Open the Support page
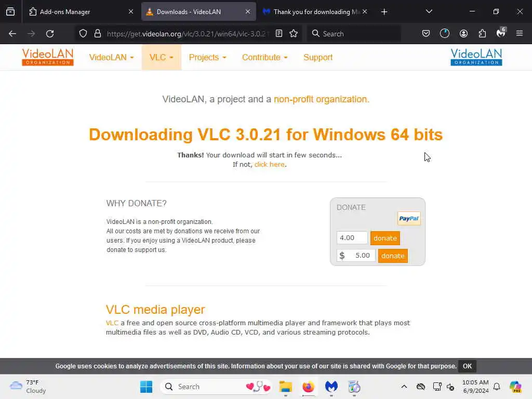 click(318, 57)
